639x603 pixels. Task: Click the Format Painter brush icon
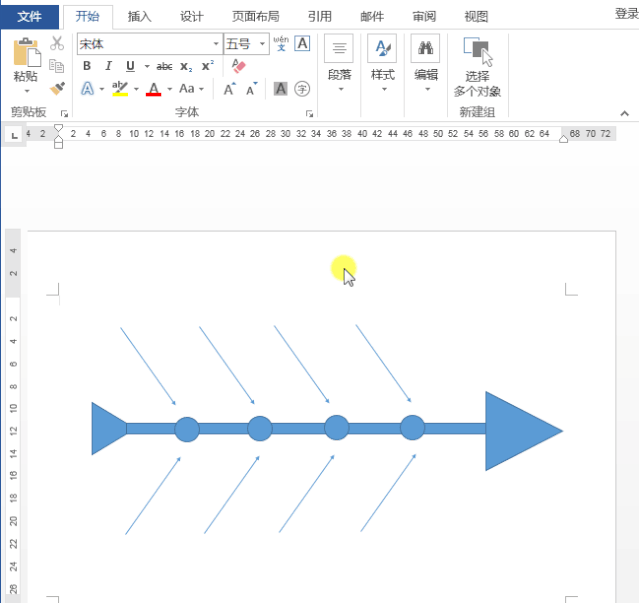click(57, 88)
